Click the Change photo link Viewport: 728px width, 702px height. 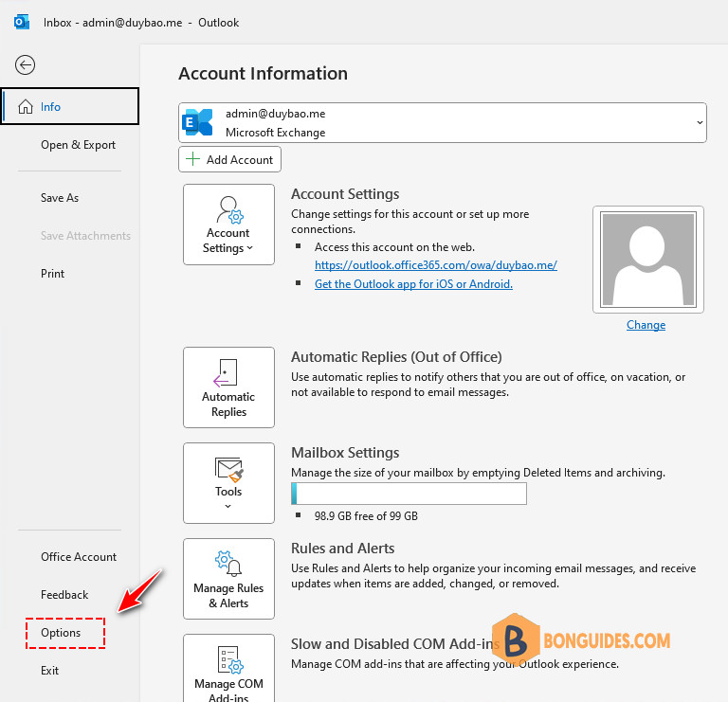point(646,325)
